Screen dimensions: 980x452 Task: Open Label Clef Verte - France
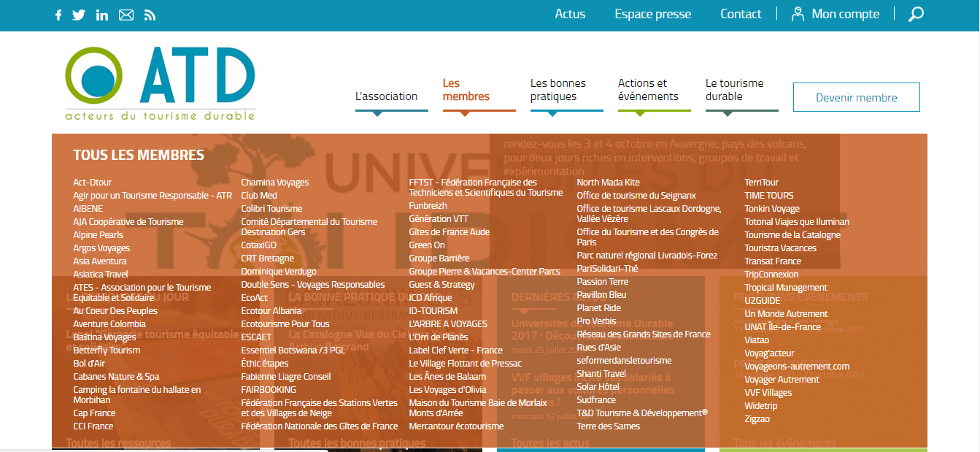456,351
